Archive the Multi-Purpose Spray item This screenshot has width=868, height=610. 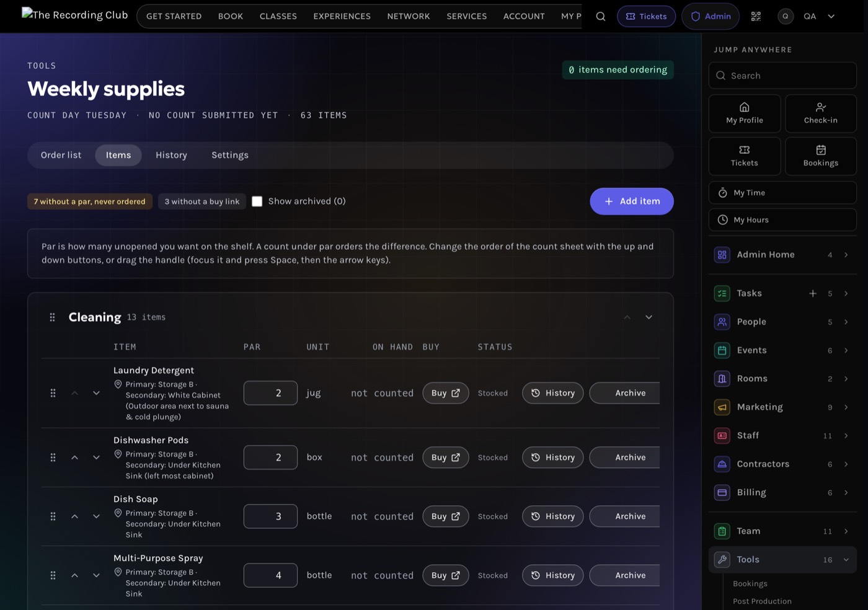[624, 575]
